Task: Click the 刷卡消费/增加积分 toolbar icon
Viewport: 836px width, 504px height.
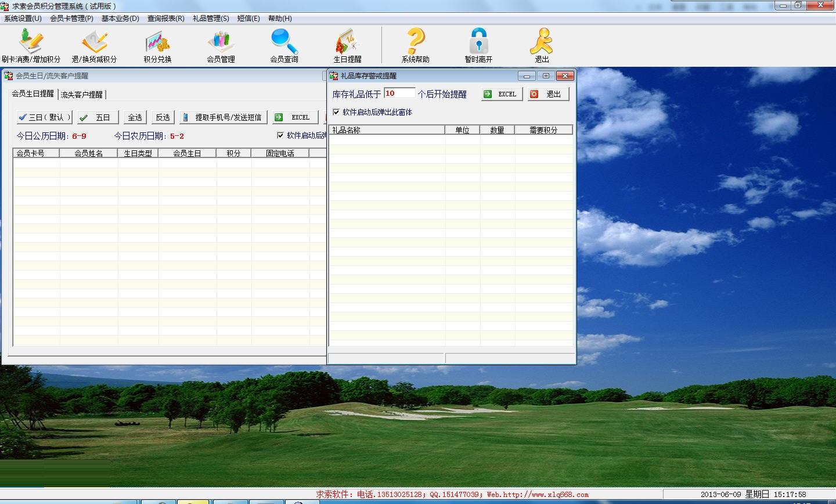Action: pyautogui.click(x=31, y=45)
